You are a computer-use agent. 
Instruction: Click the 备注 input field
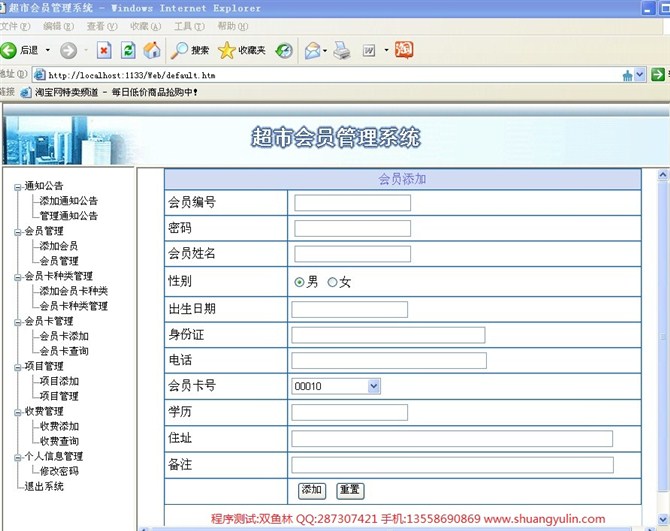tap(453, 465)
